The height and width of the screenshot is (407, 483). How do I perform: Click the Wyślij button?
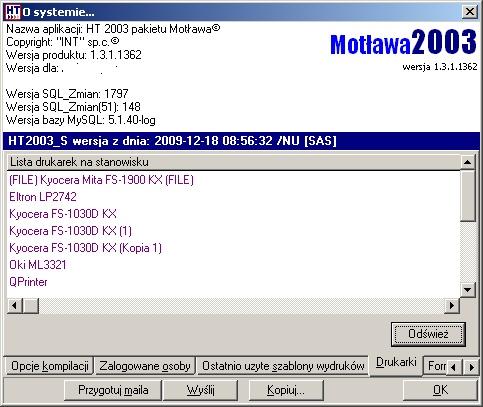[x=200, y=390]
